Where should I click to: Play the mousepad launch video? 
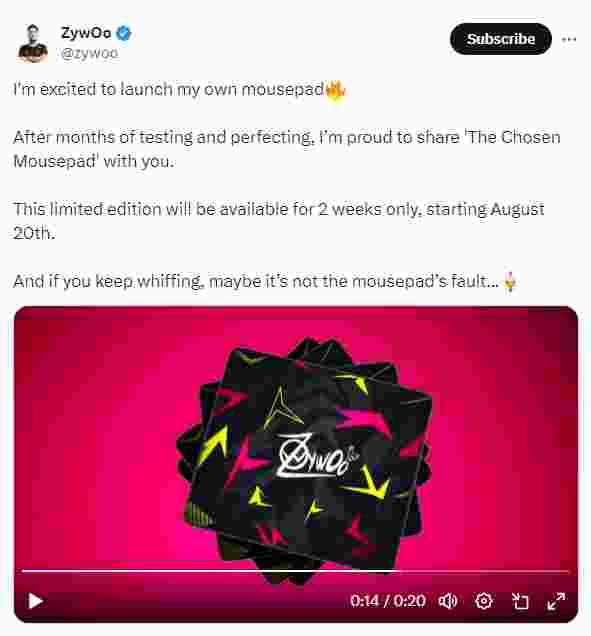click(x=36, y=601)
